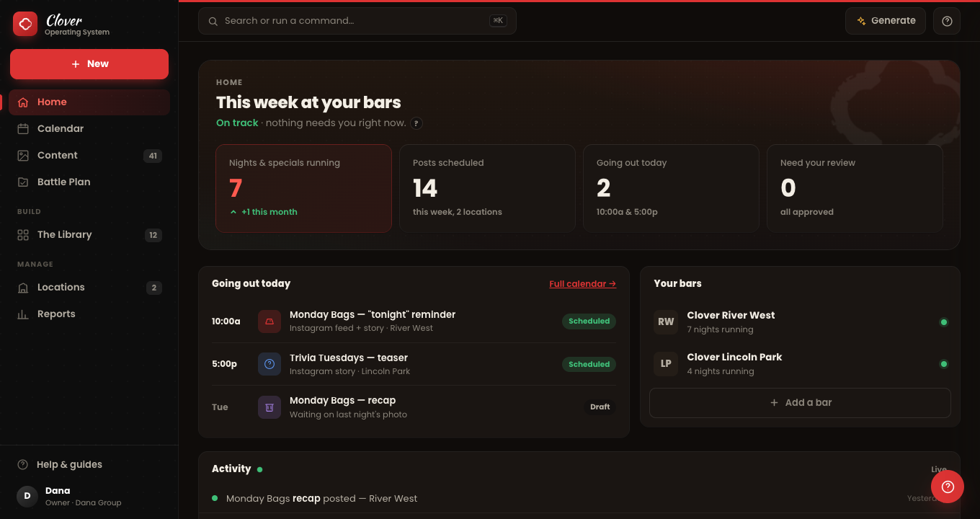Click the LP bar avatar
Screen dimensions: 980x519
click(666, 364)
